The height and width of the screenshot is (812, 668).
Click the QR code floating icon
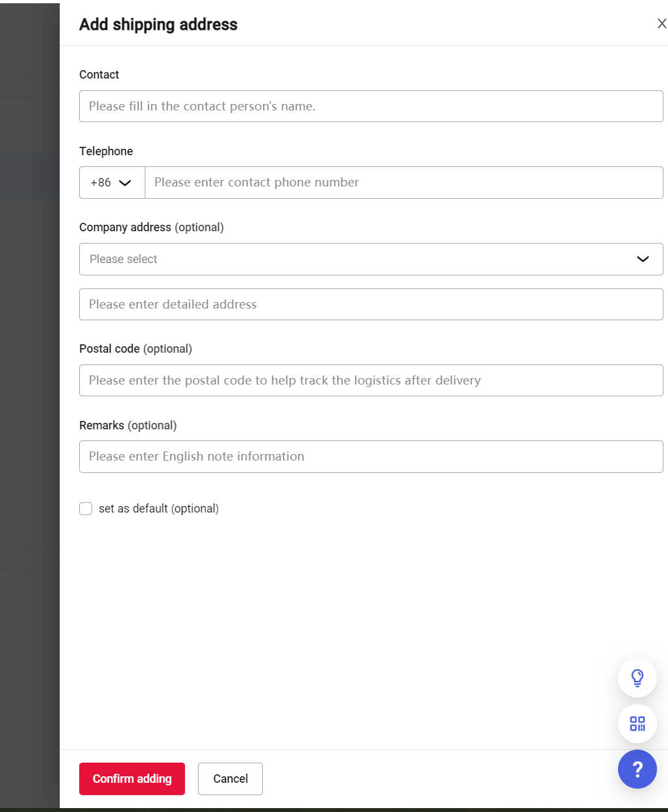pyautogui.click(x=637, y=724)
